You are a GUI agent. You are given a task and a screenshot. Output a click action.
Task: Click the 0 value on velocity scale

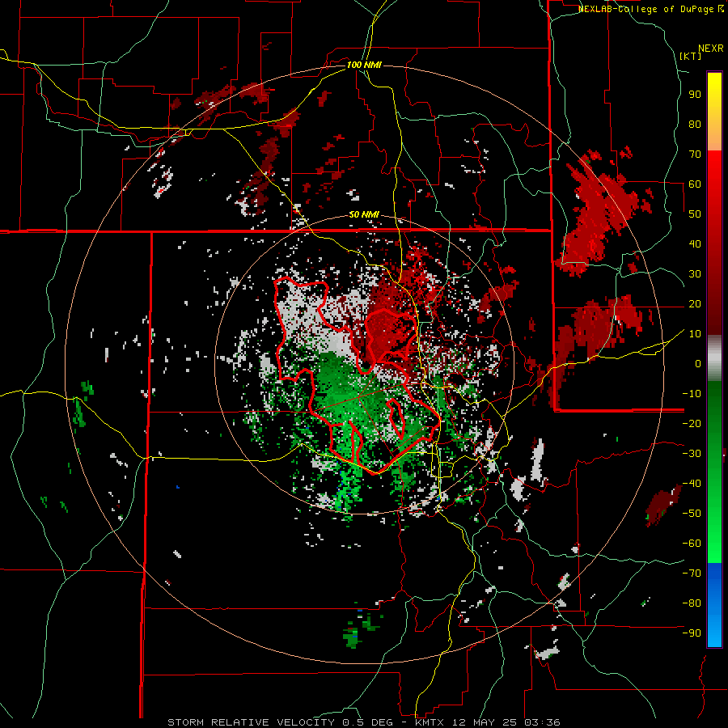pyautogui.click(x=698, y=364)
